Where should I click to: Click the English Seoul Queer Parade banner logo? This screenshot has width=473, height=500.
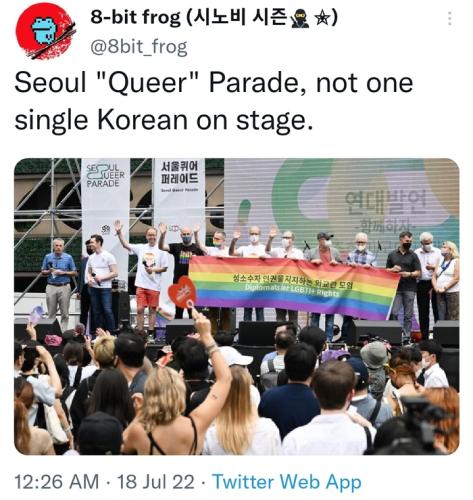pos(105,176)
